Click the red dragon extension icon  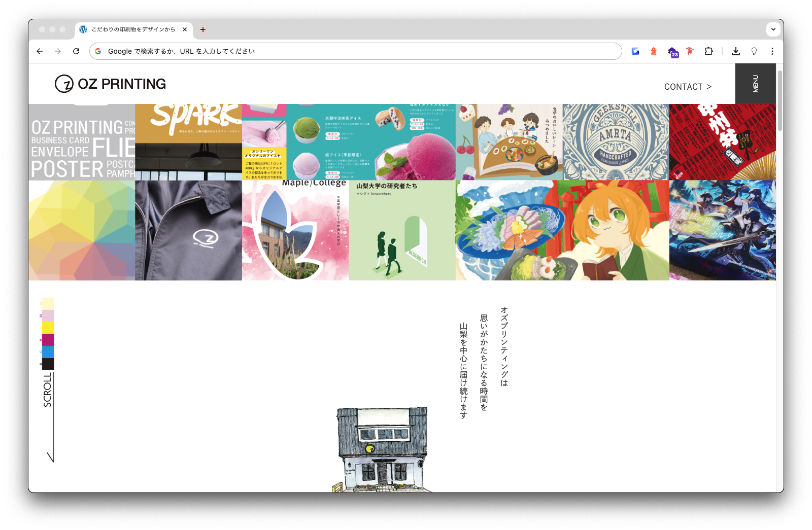pos(690,51)
